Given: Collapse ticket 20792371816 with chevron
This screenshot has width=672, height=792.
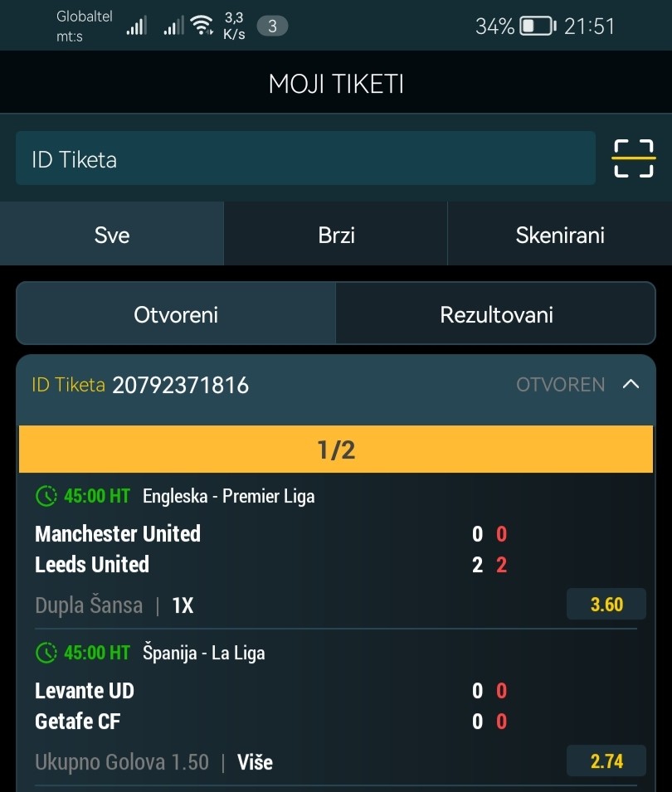Looking at the screenshot, I should (631, 385).
